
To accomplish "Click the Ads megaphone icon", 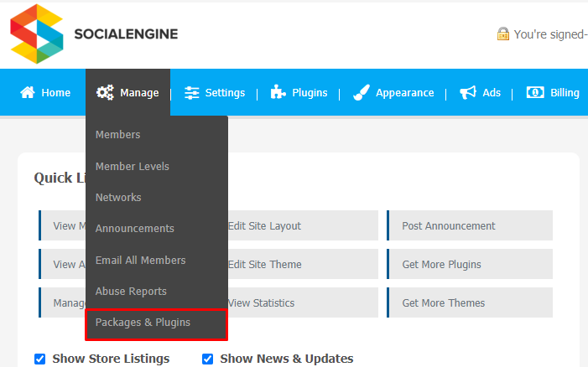I will pyautogui.click(x=467, y=92).
